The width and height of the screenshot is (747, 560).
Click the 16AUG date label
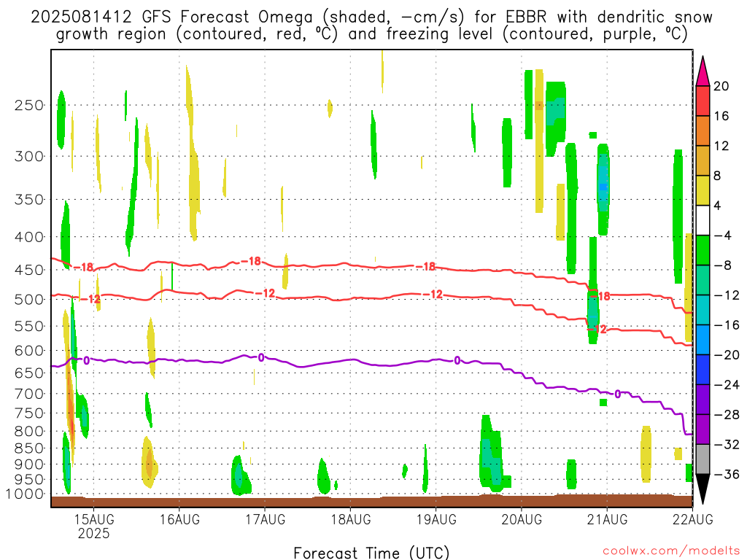(x=179, y=518)
